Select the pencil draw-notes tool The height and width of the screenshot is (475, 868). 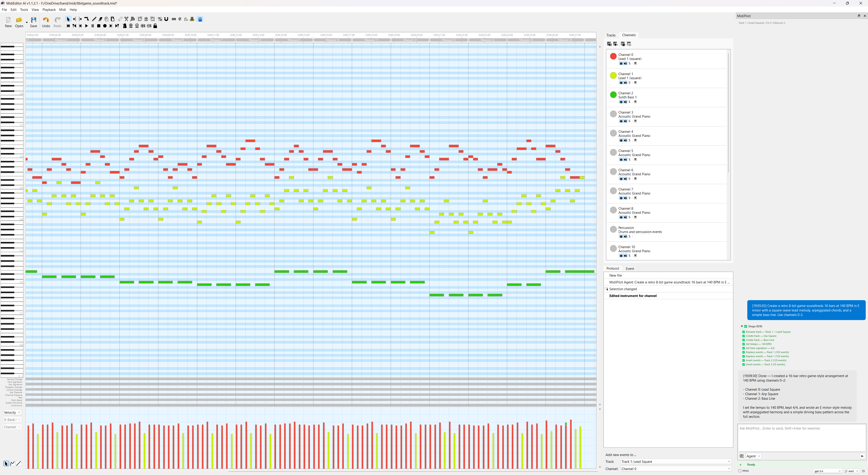pyautogui.click(x=94, y=19)
